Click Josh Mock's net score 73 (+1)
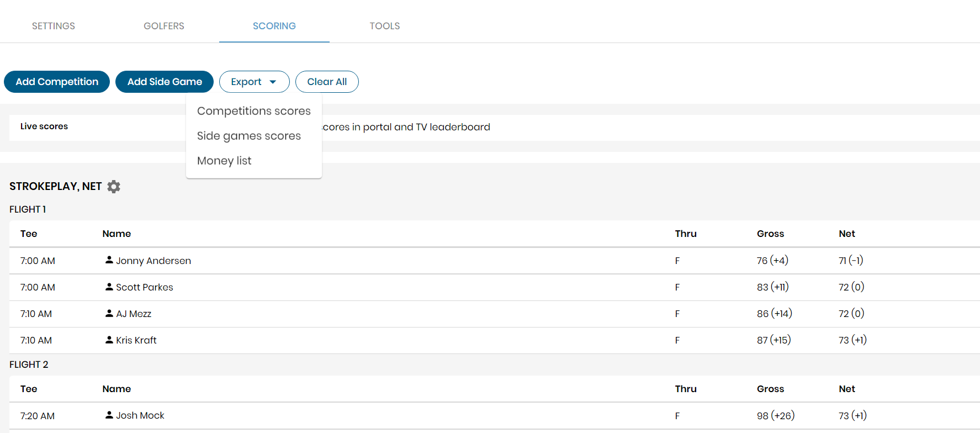Viewport: 980px width, 433px height. [x=853, y=415]
